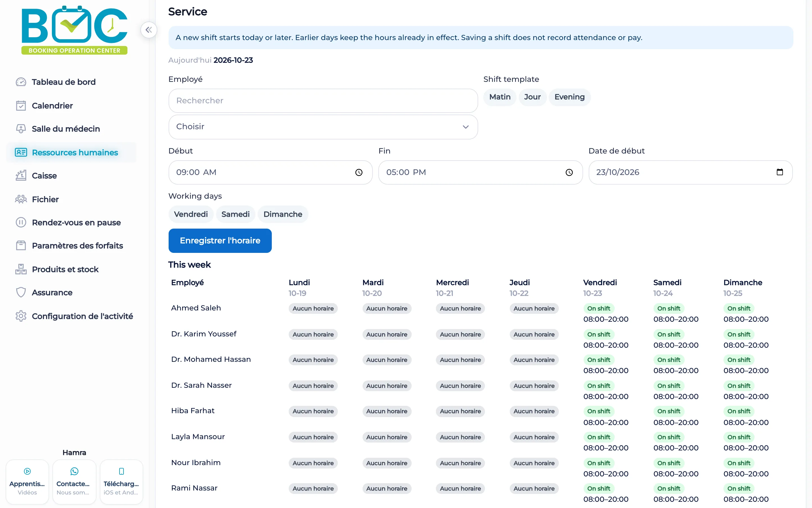Collapse the sidebar with the double-chevron icon
This screenshot has height=508, width=812.
tap(149, 30)
